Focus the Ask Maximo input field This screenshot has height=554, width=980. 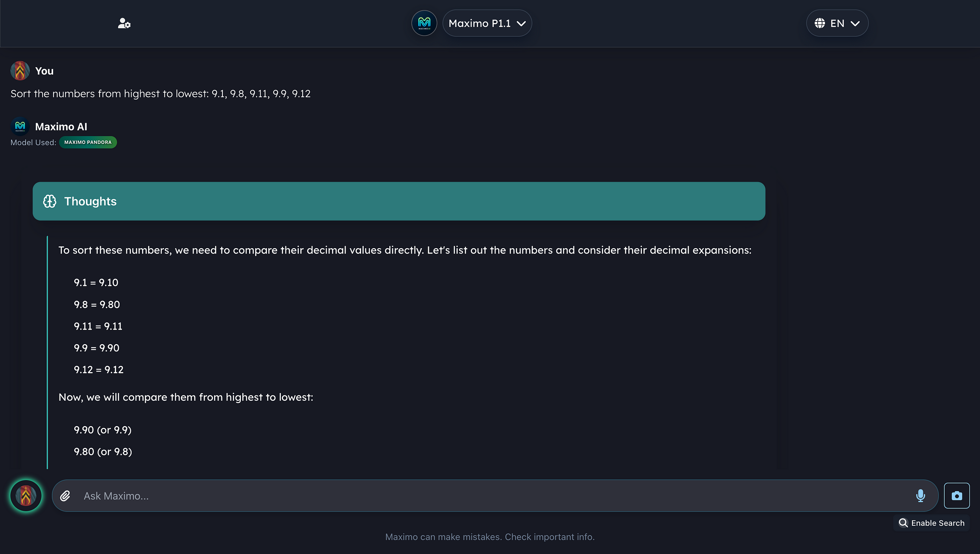(x=495, y=496)
